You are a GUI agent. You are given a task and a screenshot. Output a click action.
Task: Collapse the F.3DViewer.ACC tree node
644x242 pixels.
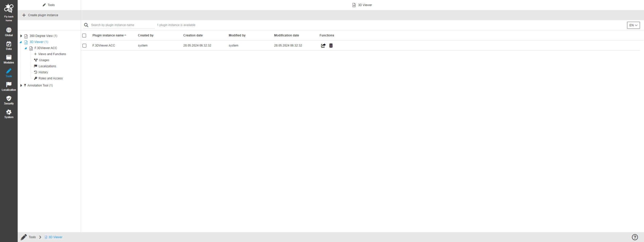click(26, 48)
